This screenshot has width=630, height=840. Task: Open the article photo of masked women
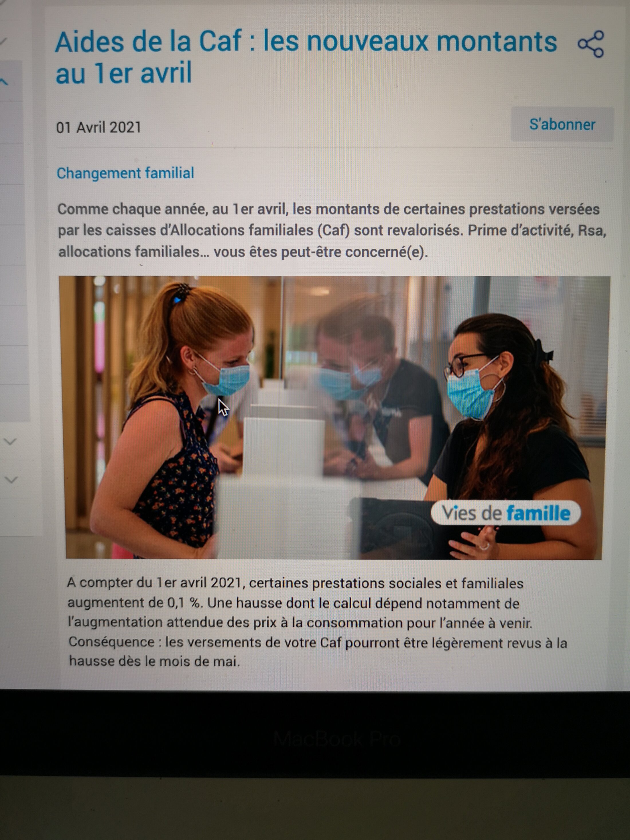tap(334, 417)
